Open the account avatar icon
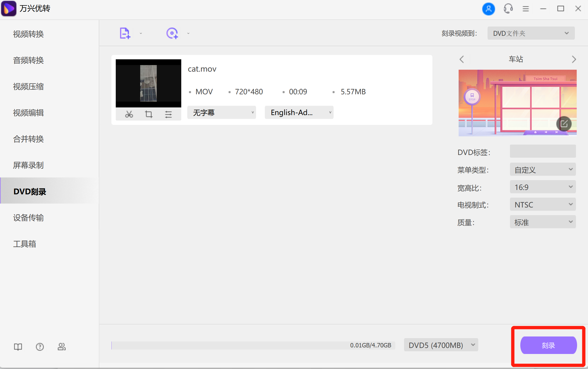The image size is (588, 369). click(x=489, y=8)
